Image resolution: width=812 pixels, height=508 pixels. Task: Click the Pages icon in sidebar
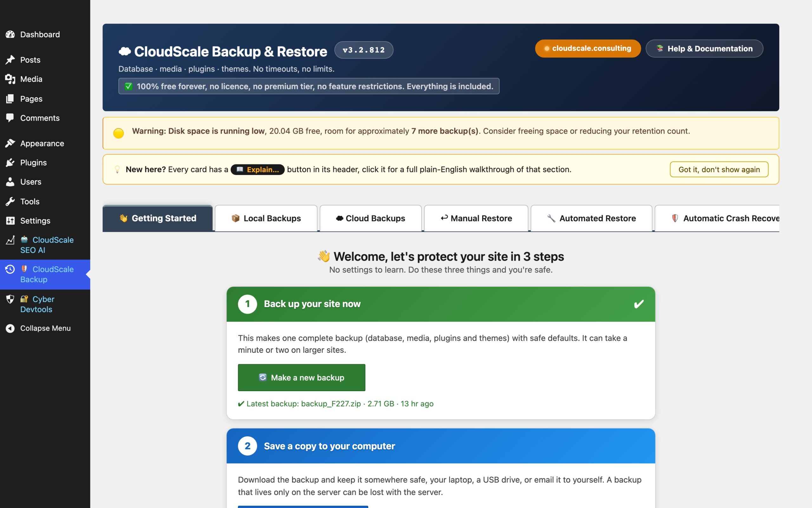coord(10,98)
